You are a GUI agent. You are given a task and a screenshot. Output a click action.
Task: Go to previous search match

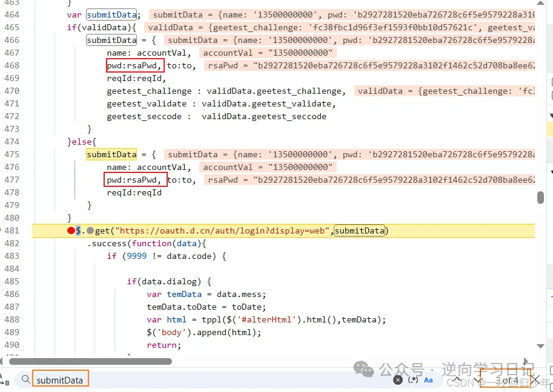pyautogui.click(x=457, y=380)
